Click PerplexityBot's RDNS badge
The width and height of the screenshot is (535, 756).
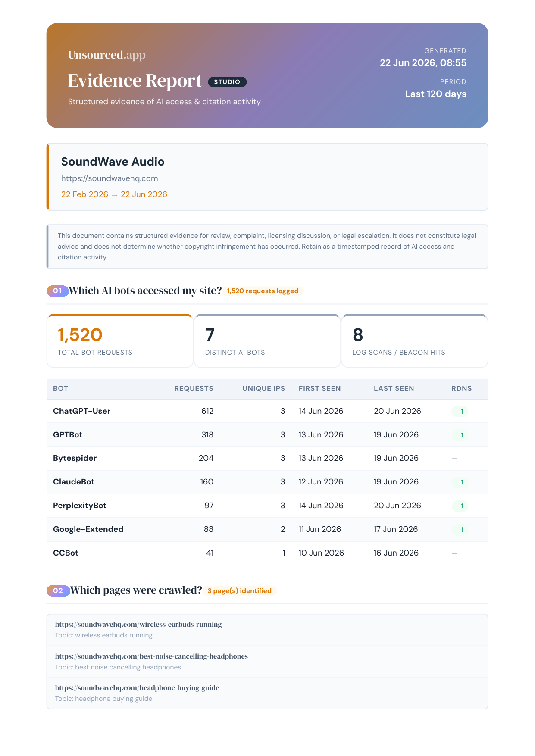460,506
